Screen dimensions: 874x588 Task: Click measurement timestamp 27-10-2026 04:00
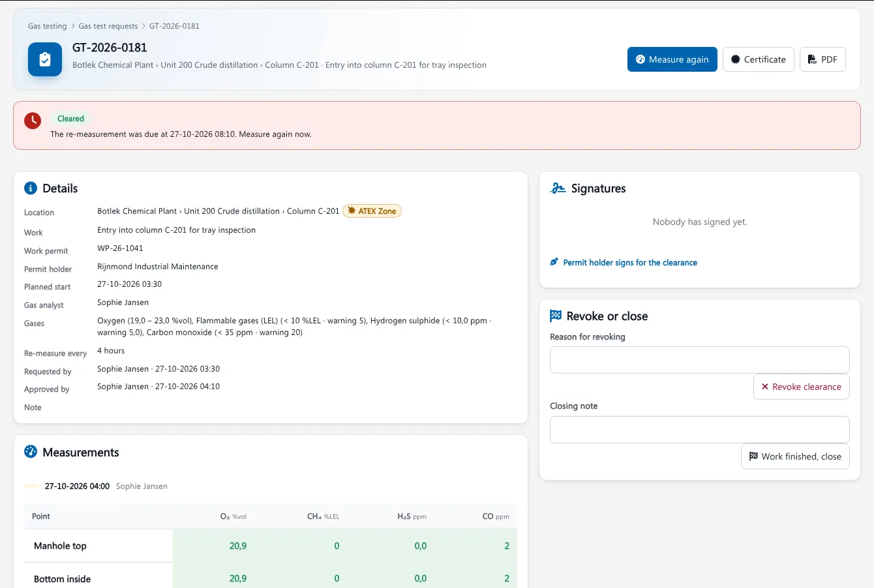[x=77, y=486]
